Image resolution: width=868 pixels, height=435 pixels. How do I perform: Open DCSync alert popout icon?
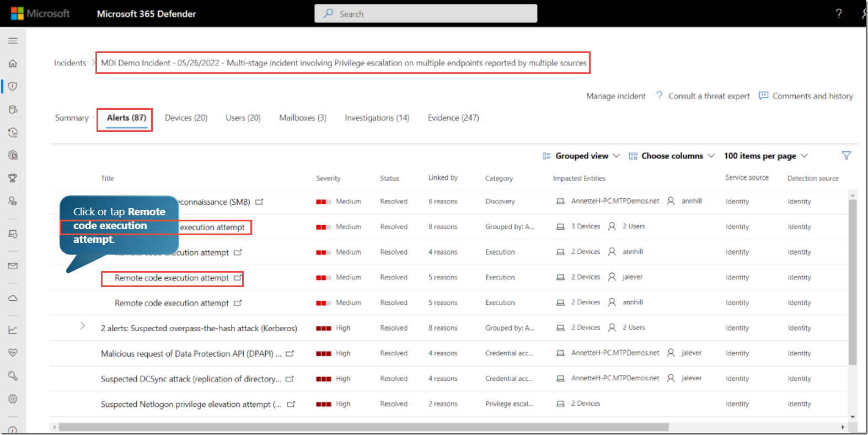pos(290,379)
